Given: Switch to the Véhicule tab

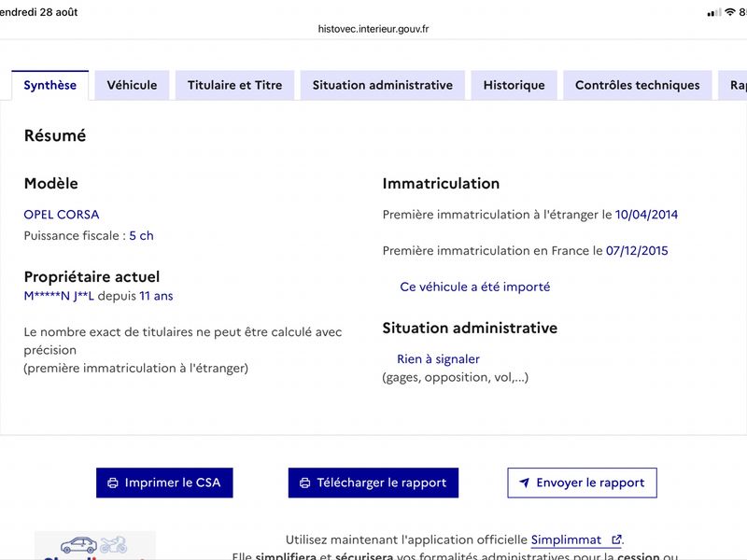Looking at the screenshot, I should click(132, 85).
